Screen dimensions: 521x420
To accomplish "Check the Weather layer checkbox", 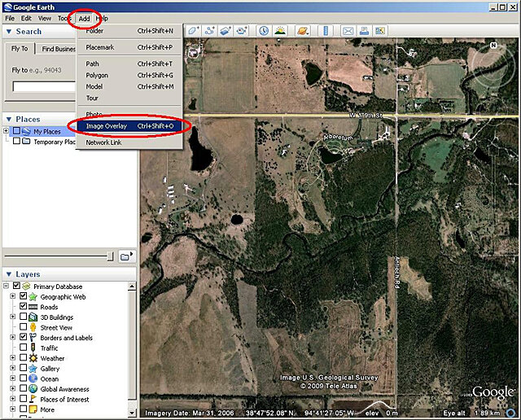I will coord(23,358).
